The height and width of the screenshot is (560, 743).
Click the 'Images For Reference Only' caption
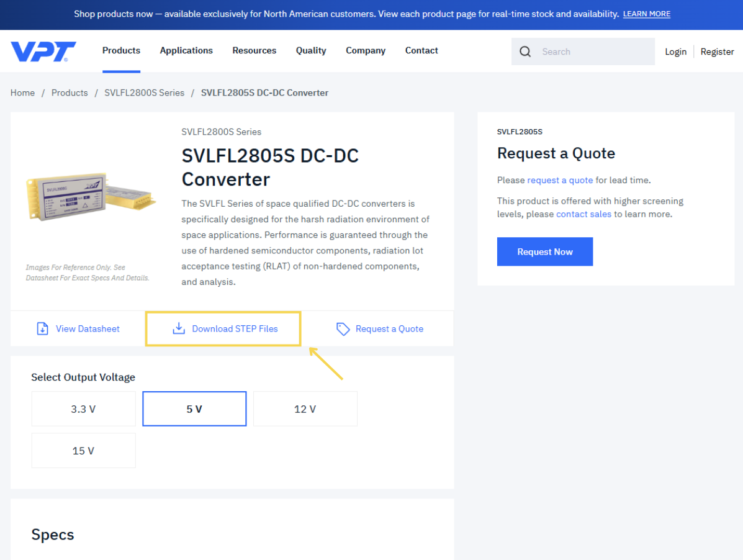(x=88, y=273)
